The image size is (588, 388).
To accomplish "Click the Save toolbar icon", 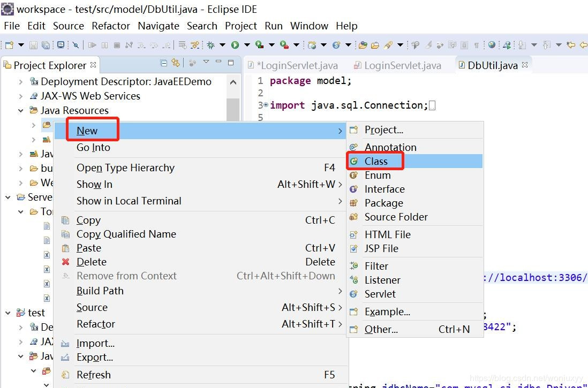I will point(33,45).
